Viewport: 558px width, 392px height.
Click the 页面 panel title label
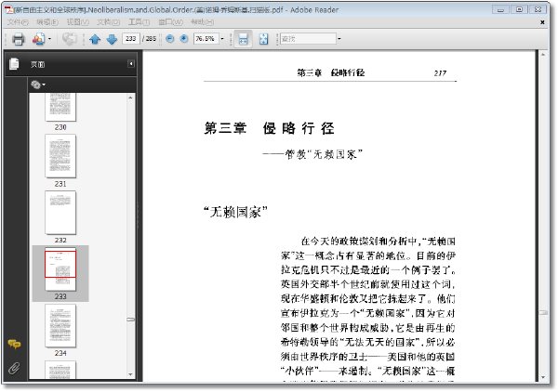[x=37, y=64]
